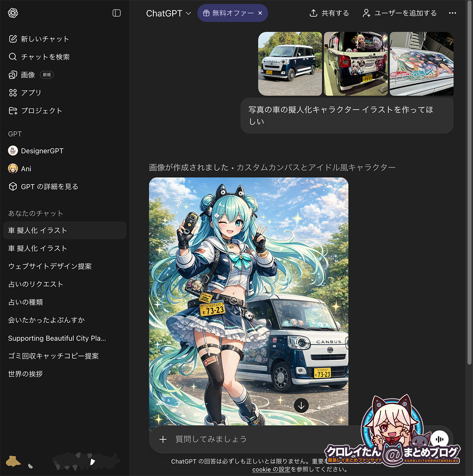Viewport: 473px width, 476px height.
Task: Toggle the sidebar collapse button
Action: pyautogui.click(x=116, y=13)
